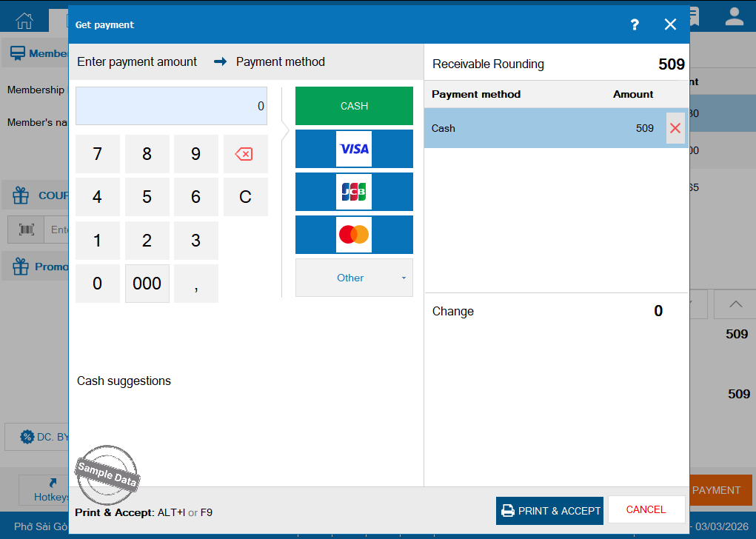Screen dimensions: 756x539
Task: Select Visa card payment method
Action: click(x=354, y=149)
